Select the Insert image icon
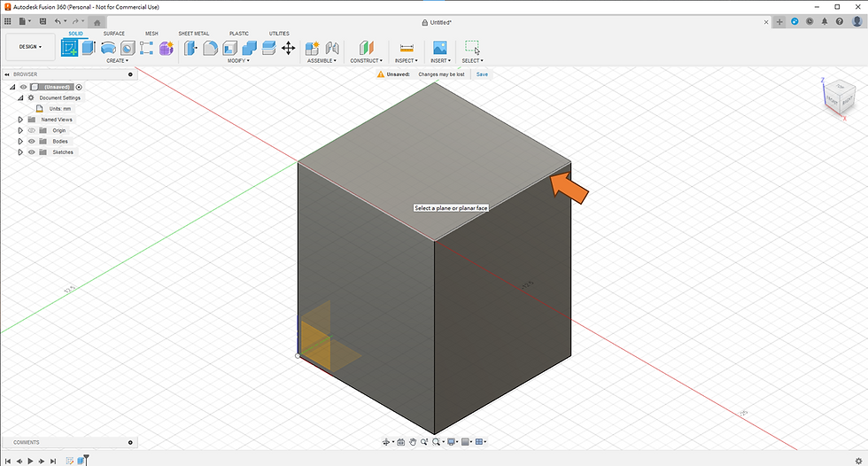 (x=440, y=48)
